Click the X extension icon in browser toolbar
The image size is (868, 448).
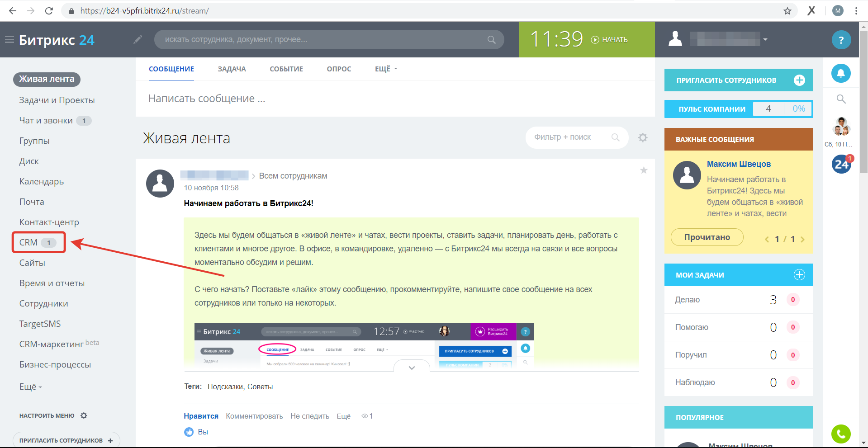(x=811, y=11)
